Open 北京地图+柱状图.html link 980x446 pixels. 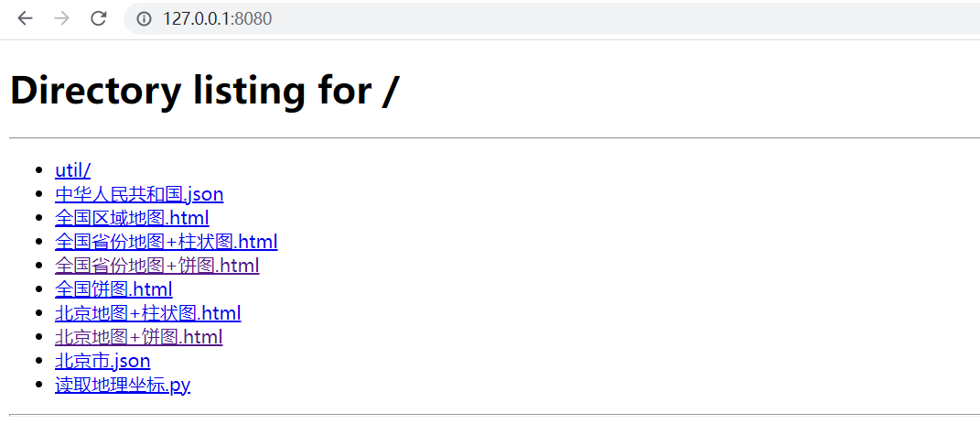148,313
